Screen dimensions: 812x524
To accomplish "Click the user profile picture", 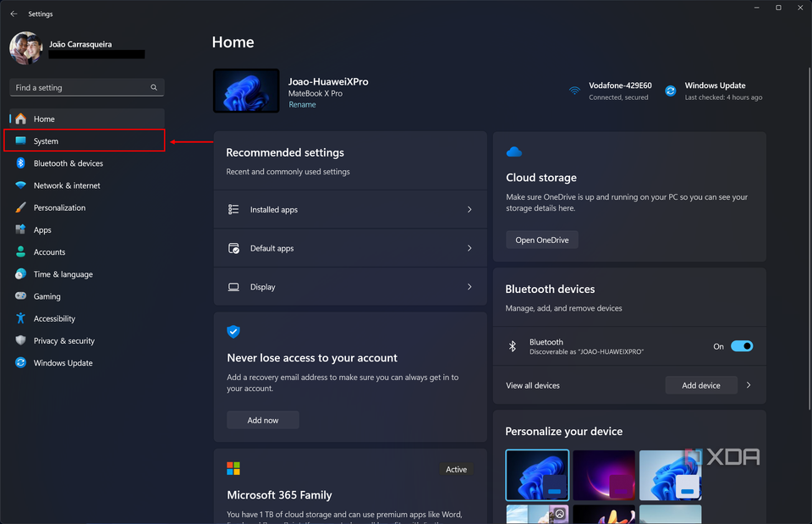I will coord(26,48).
